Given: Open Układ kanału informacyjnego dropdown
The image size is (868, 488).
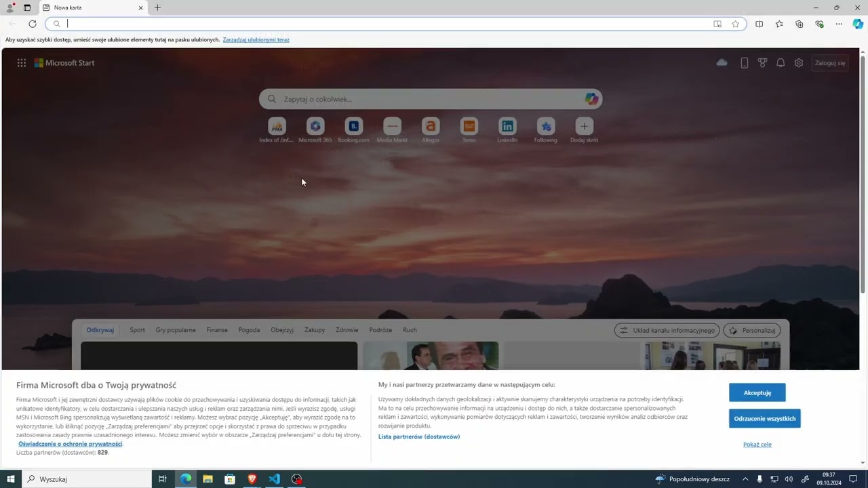Looking at the screenshot, I should 667,330.
